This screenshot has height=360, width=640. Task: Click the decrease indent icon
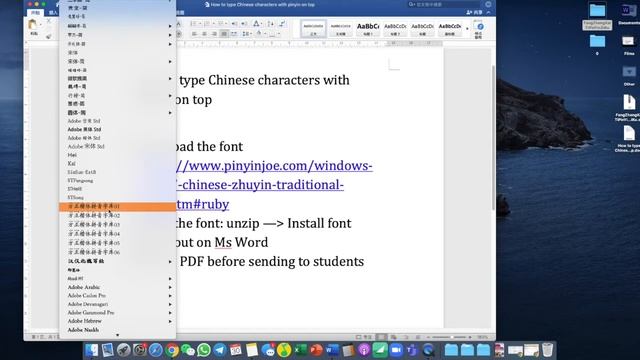point(234,24)
